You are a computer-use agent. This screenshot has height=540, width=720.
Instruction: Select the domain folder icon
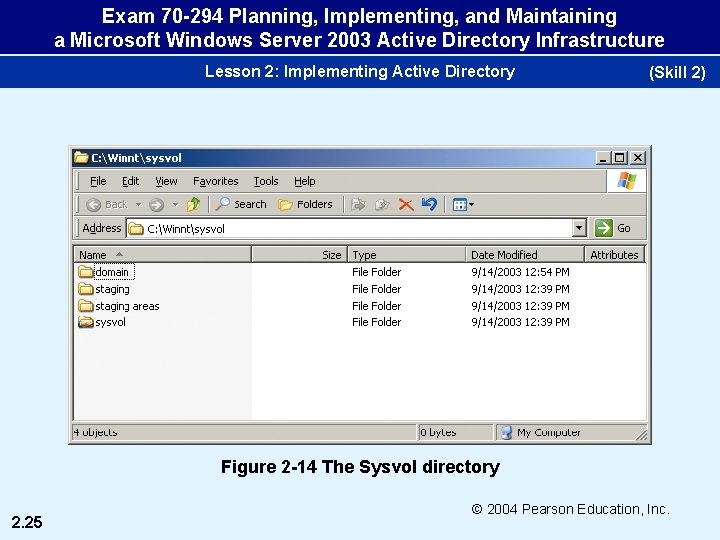pos(85,272)
